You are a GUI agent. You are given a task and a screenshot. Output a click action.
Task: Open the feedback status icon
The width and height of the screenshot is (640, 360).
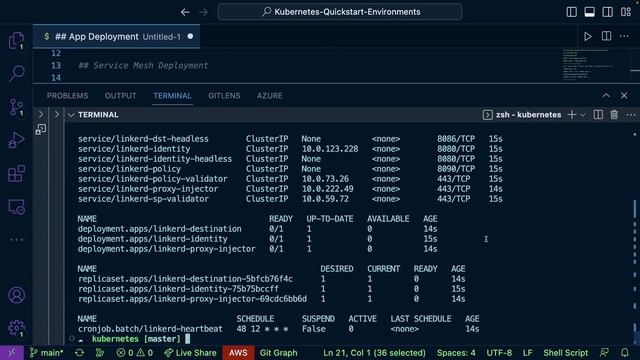(604, 353)
